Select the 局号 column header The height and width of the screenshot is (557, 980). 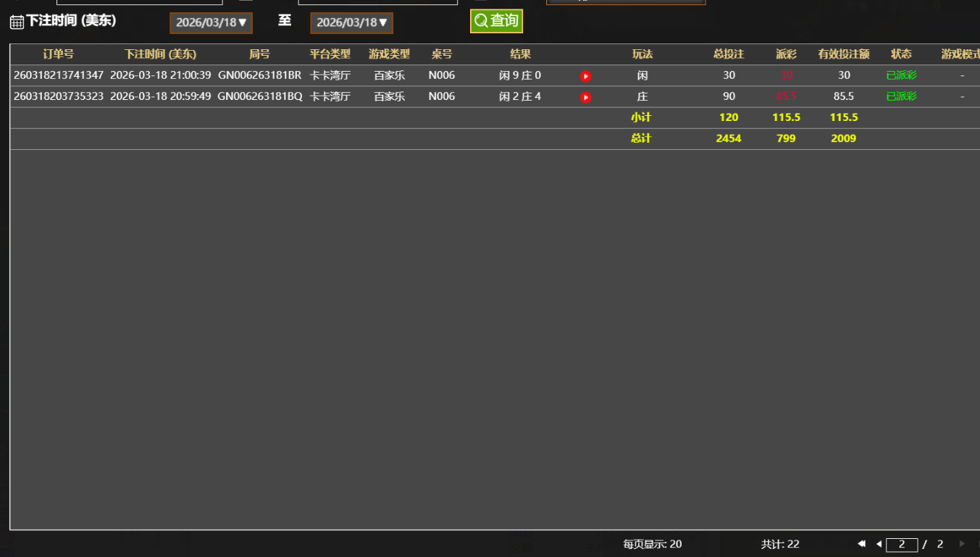pyautogui.click(x=259, y=54)
